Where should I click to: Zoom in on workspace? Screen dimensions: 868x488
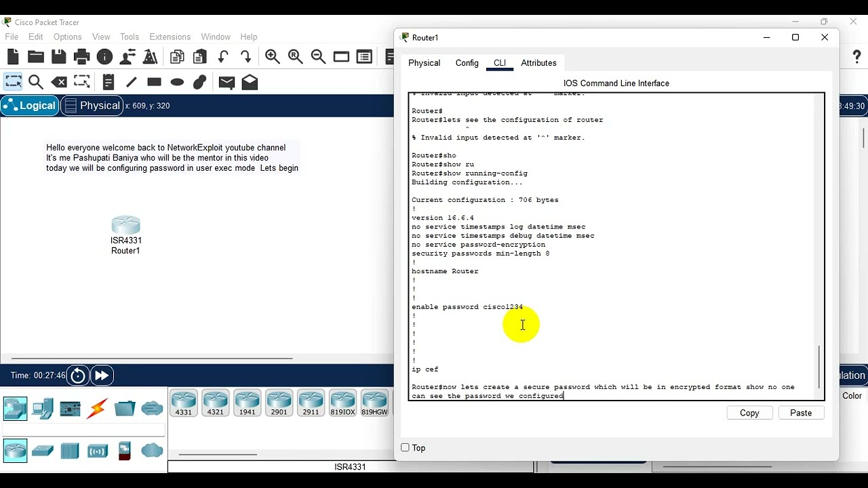click(x=273, y=57)
